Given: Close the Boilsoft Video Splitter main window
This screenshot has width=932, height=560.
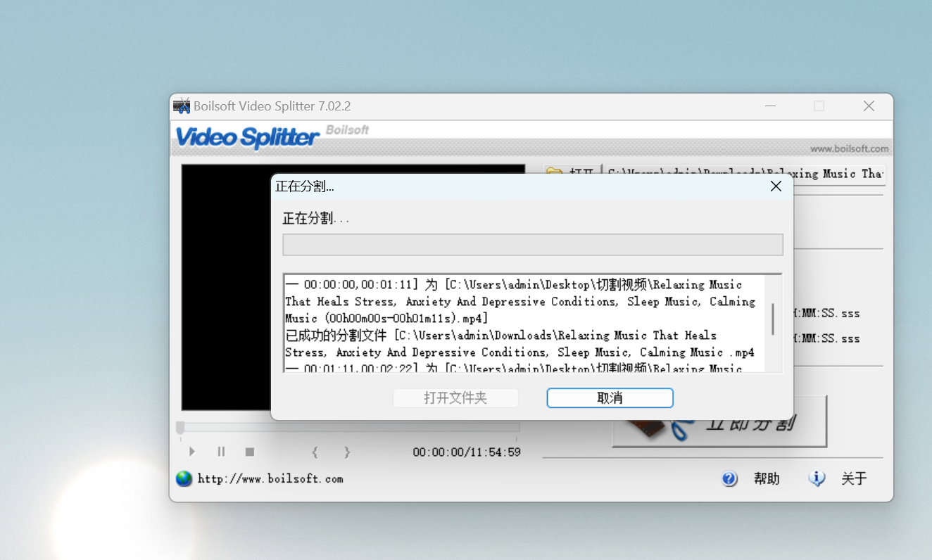Looking at the screenshot, I should pyautogui.click(x=869, y=106).
